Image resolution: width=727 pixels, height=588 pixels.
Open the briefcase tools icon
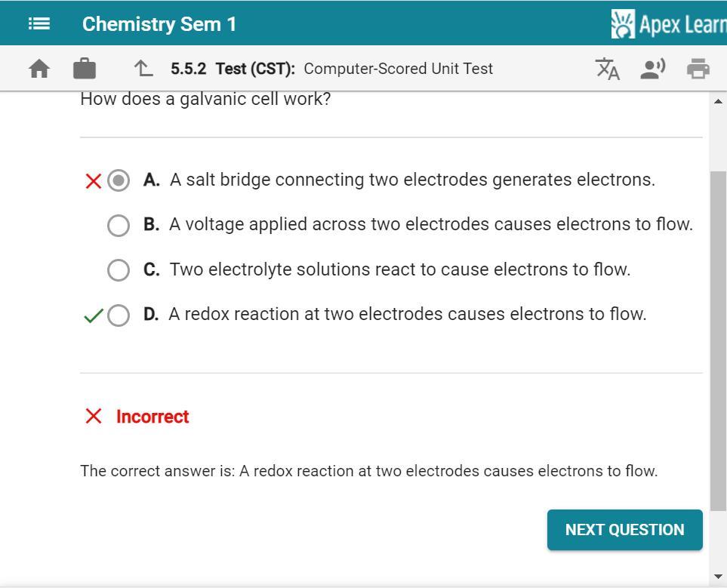[x=85, y=69]
